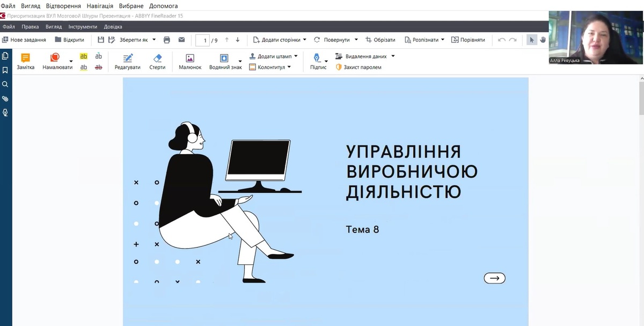Open the search panel in sidebar
Screen dimensions: 644x326
pyautogui.click(x=5, y=84)
